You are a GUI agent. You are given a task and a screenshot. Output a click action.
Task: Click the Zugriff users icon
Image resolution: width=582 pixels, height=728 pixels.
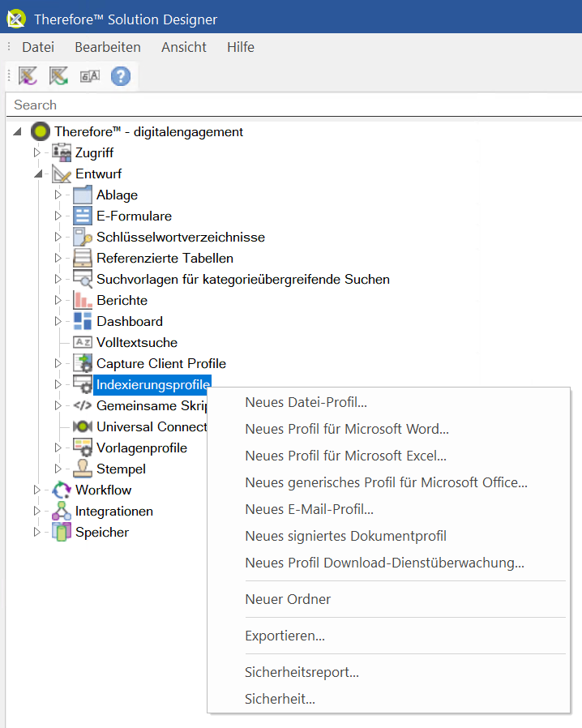[x=62, y=152]
